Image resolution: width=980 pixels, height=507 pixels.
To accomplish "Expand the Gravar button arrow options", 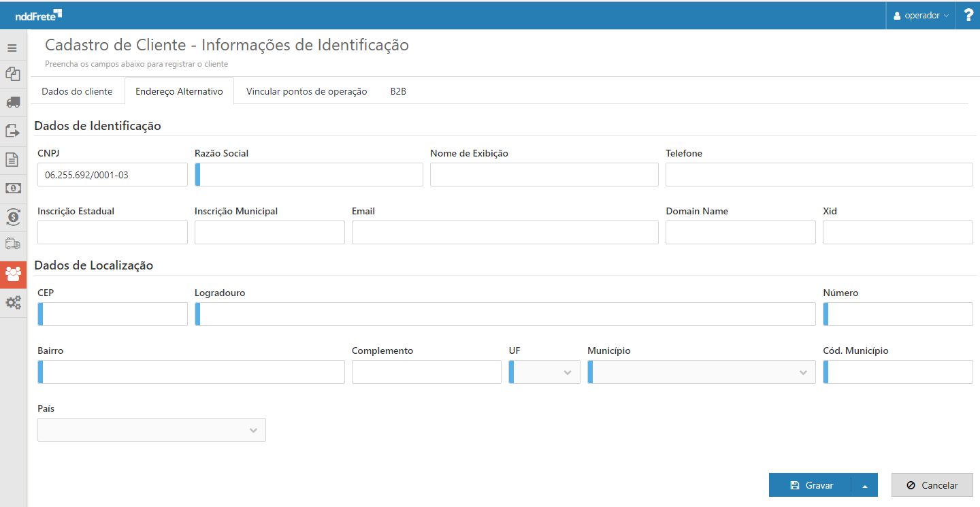I will [865, 486].
